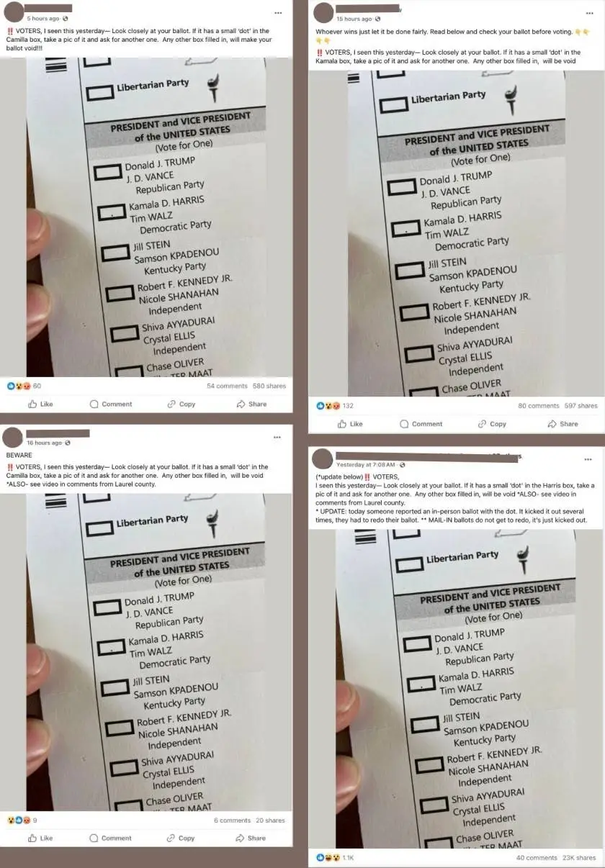Share the BEWARE post
The image size is (605, 868).
click(251, 838)
